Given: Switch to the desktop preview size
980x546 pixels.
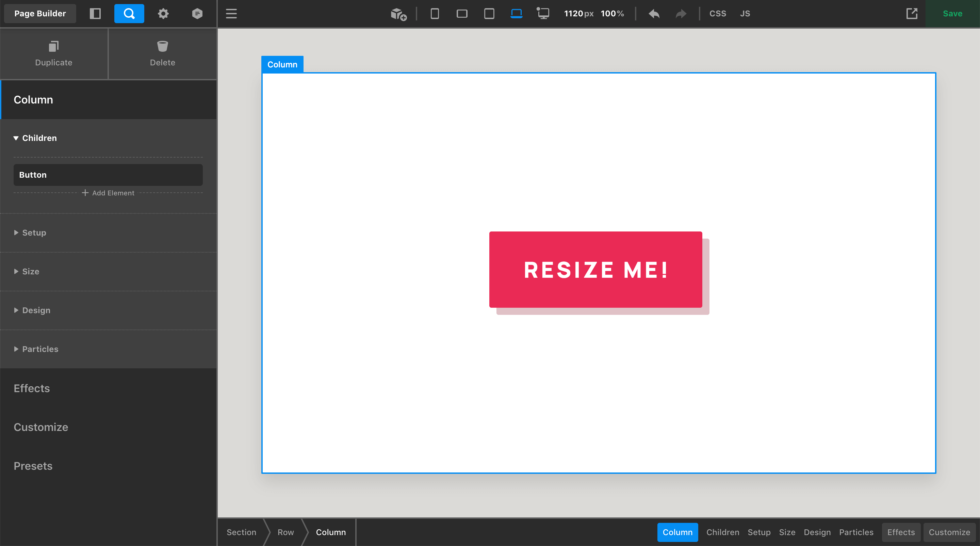Looking at the screenshot, I should pos(543,13).
